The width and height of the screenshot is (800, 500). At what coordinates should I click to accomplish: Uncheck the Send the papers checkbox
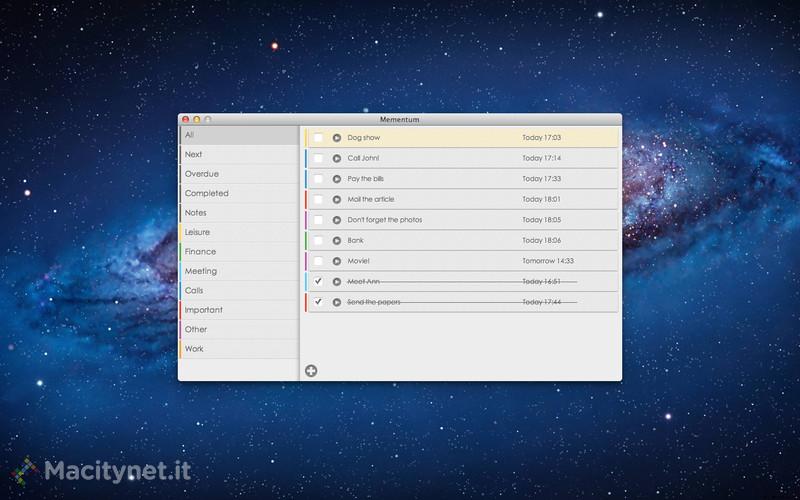click(x=318, y=301)
